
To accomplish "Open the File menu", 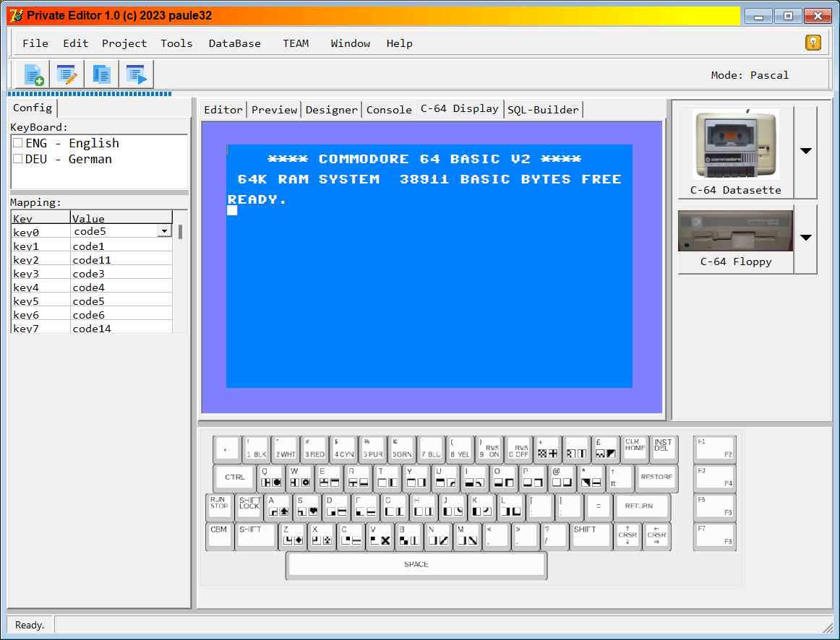I will click(x=35, y=43).
